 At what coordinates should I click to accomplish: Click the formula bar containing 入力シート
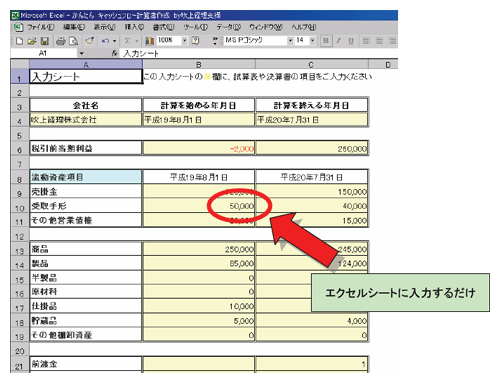point(260,53)
